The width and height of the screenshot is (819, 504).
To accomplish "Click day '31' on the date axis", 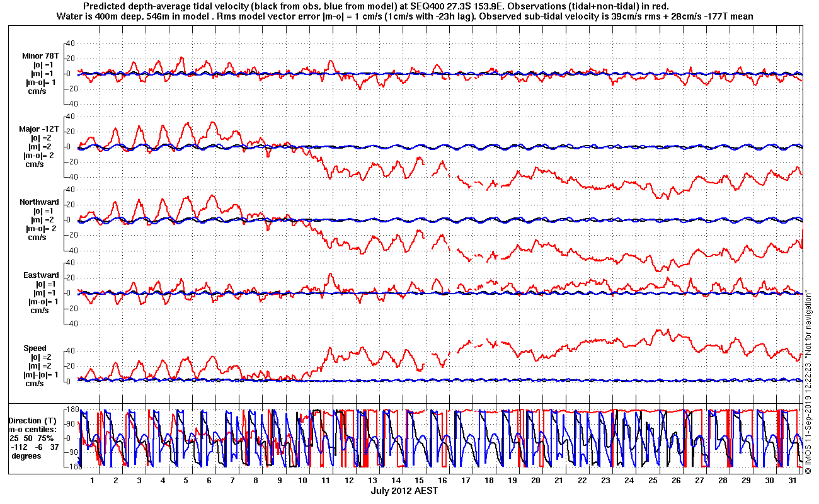I will (x=793, y=481).
